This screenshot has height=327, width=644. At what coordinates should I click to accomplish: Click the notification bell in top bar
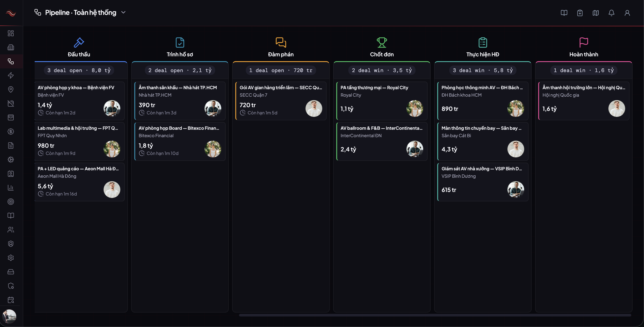click(x=611, y=13)
